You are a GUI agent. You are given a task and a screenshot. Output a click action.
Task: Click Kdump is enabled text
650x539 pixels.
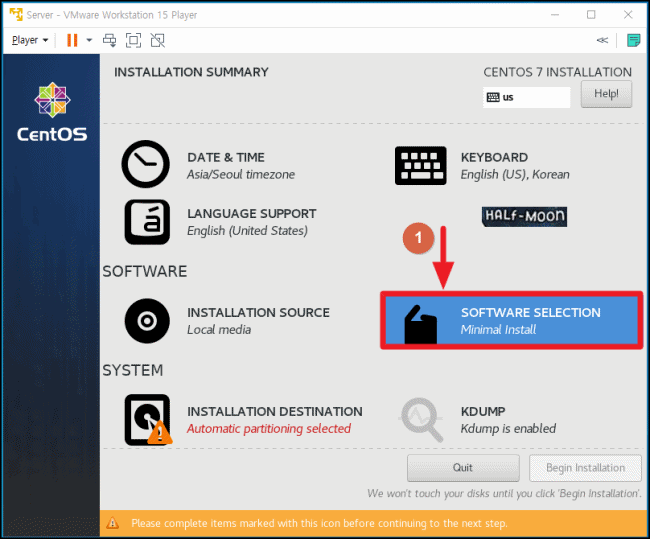coord(508,429)
